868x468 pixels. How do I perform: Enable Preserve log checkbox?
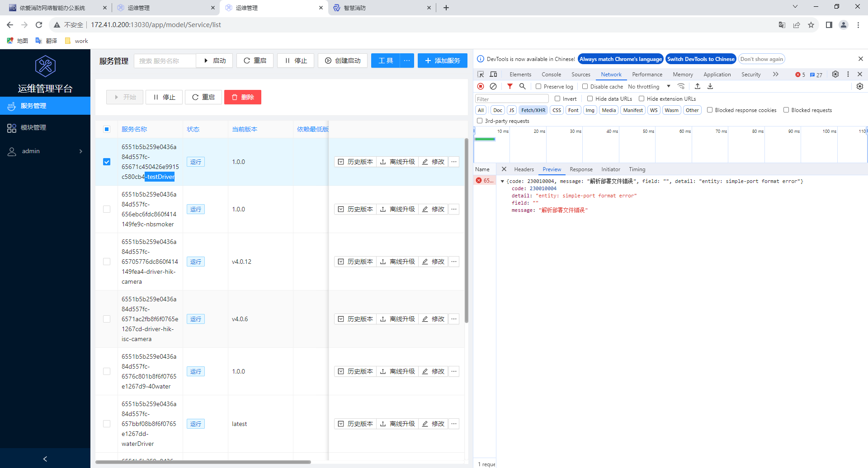click(x=538, y=86)
